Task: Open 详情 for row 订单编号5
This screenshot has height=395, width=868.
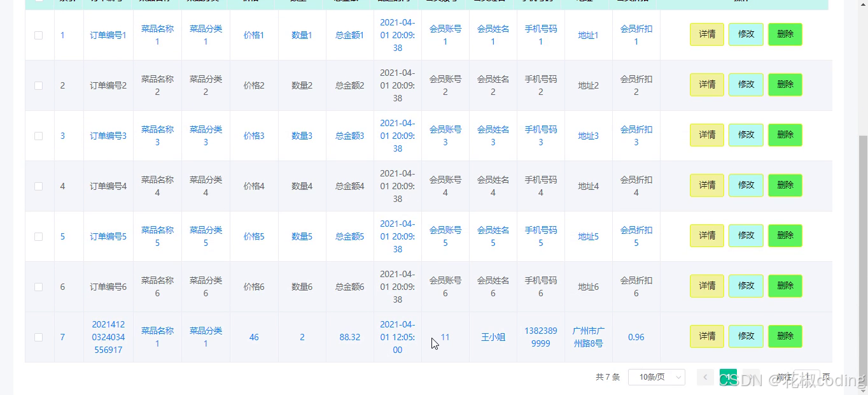Action: click(707, 236)
